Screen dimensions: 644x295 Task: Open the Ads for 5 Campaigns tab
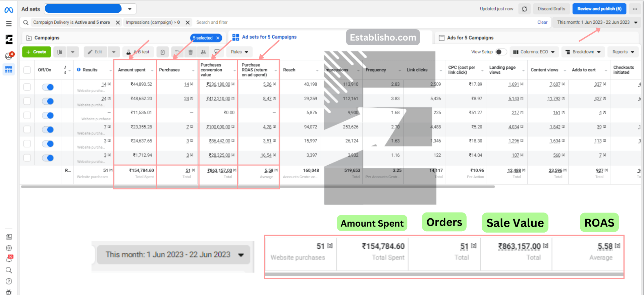click(x=470, y=38)
